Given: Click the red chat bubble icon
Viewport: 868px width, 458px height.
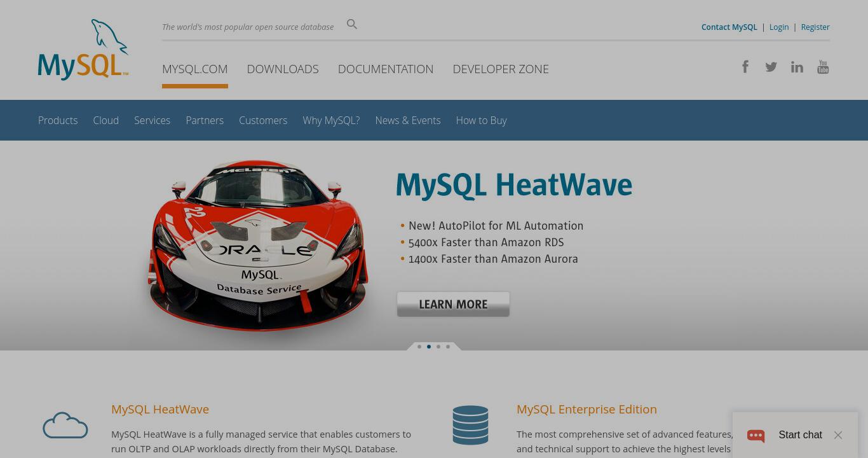Looking at the screenshot, I should coord(756,435).
